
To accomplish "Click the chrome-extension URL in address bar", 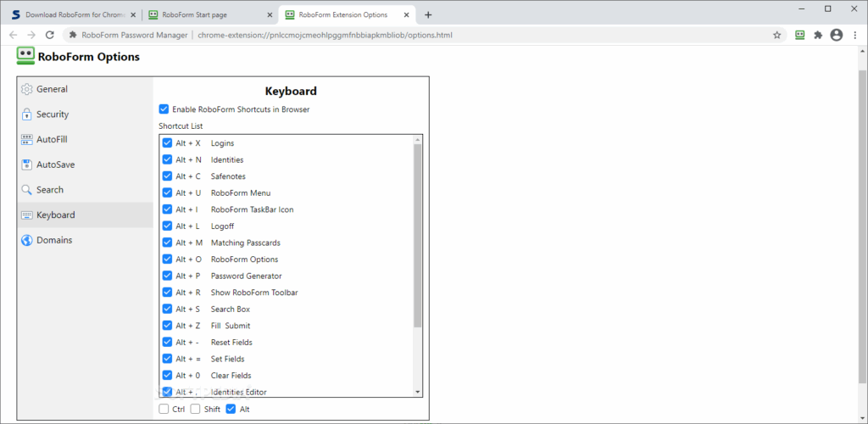I will (325, 35).
